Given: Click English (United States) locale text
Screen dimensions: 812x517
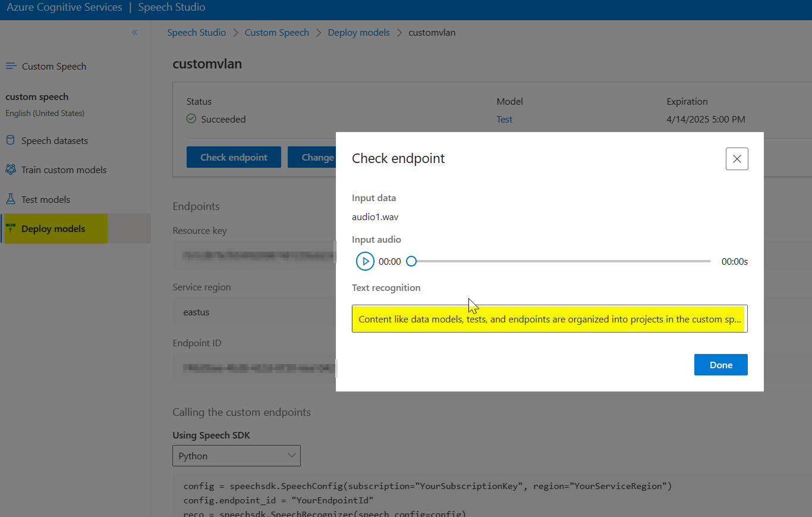Looking at the screenshot, I should [x=45, y=113].
